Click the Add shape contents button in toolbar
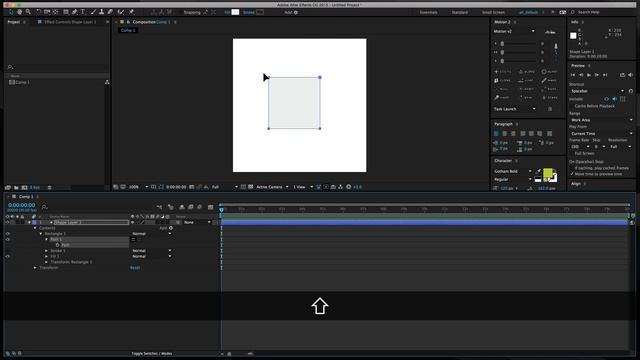The image size is (640, 360). [296, 12]
